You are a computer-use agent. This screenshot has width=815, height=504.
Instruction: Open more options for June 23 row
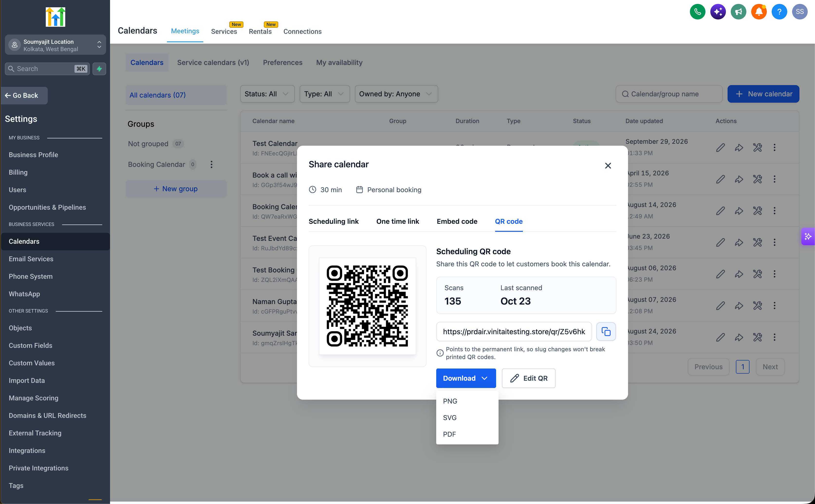tap(774, 242)
